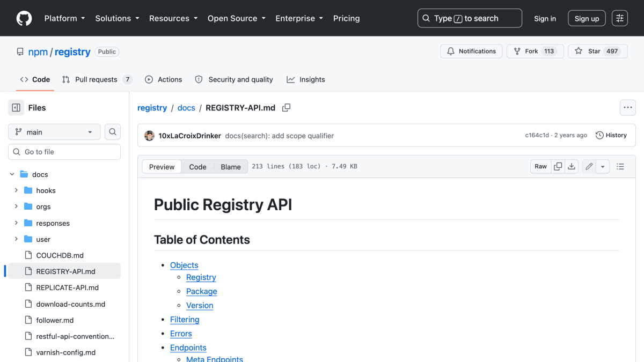Open the search magnifier in the header
644x362 pixels.
(426, 18)
